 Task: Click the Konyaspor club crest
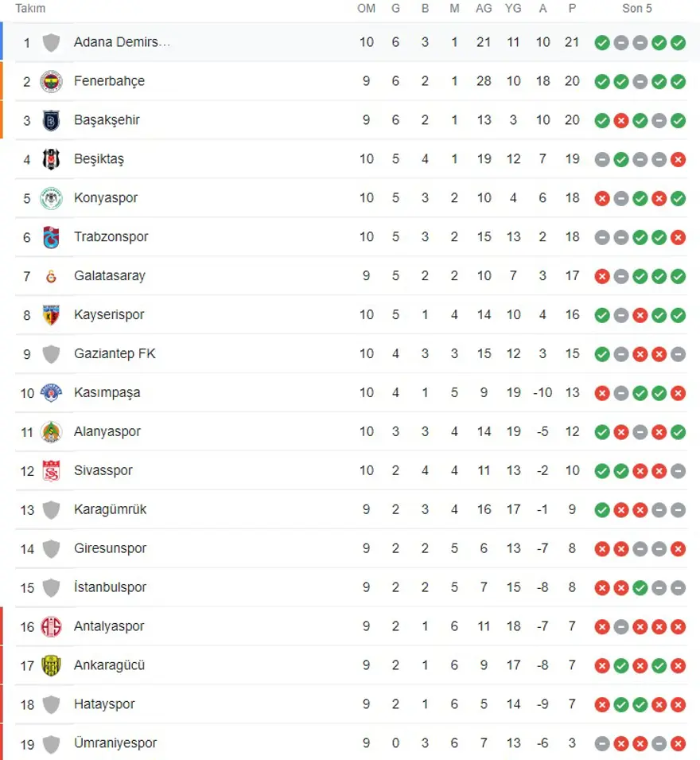pos(51,198)
